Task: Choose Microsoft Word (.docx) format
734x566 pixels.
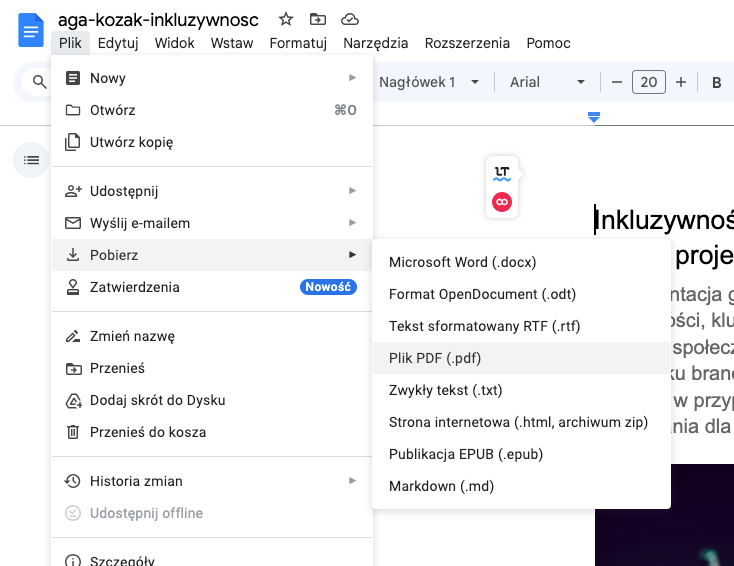Action: 462,262
